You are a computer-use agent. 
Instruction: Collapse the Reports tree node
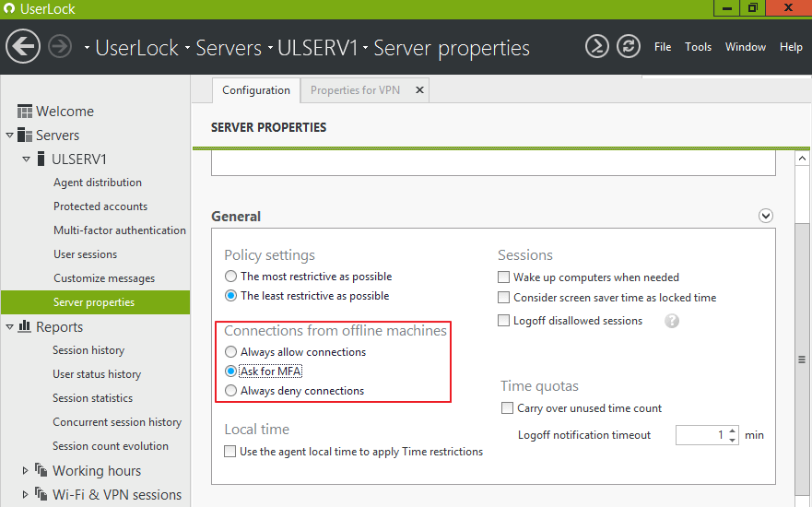coord(9,326)
